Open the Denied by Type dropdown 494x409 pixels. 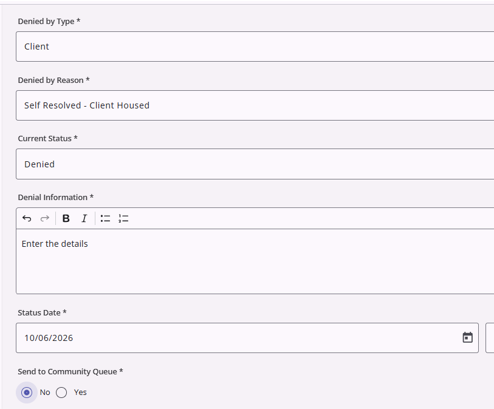[255, 46]
